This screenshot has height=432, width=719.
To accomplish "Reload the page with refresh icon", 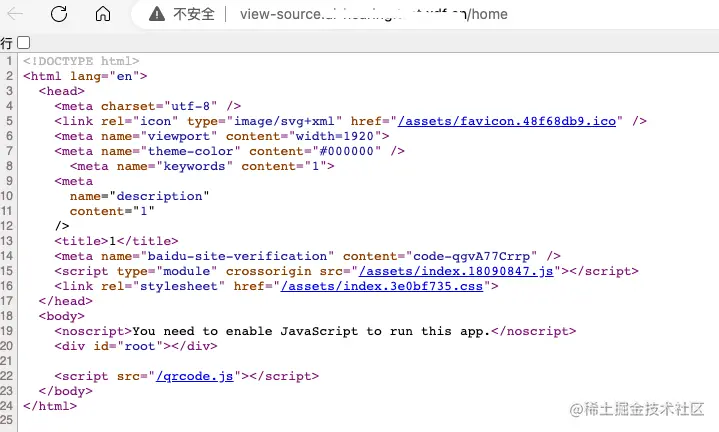I will (x=59, y=14).
